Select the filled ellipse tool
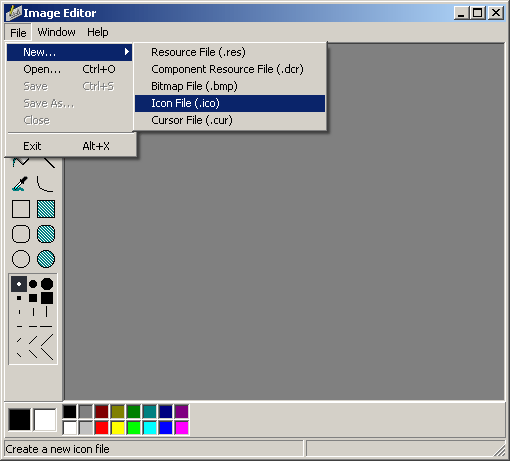Viewport: 510px width, 461px height. [x=46, y=259]
